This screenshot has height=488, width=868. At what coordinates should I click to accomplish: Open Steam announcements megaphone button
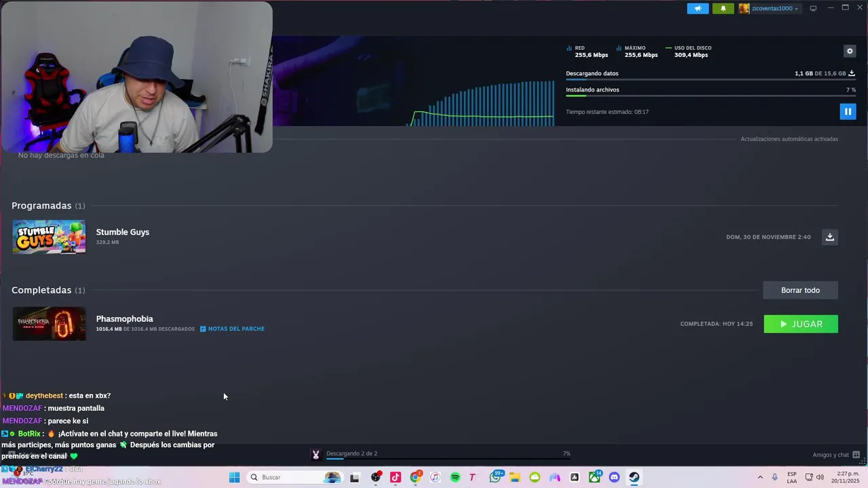[698, 8]
